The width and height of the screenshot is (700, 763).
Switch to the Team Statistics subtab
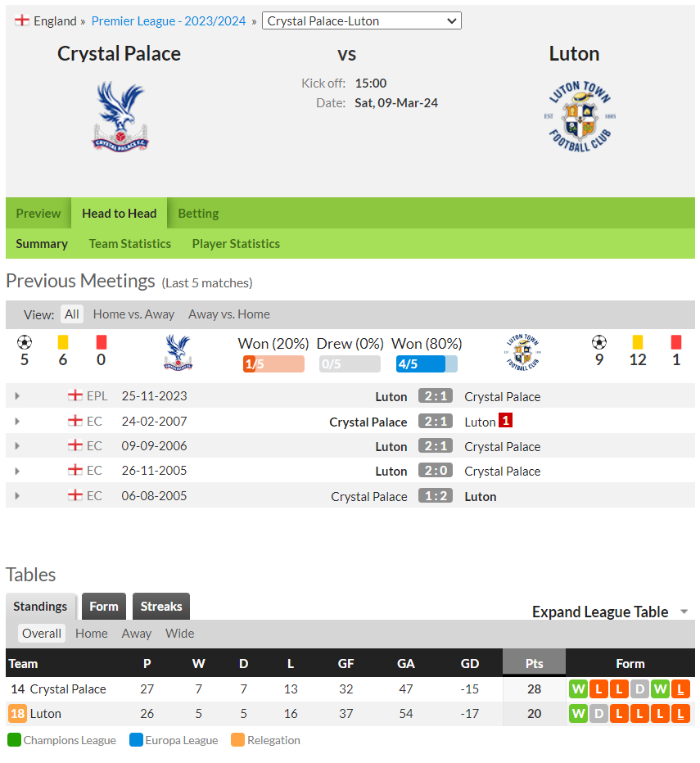tap(130, 244)
